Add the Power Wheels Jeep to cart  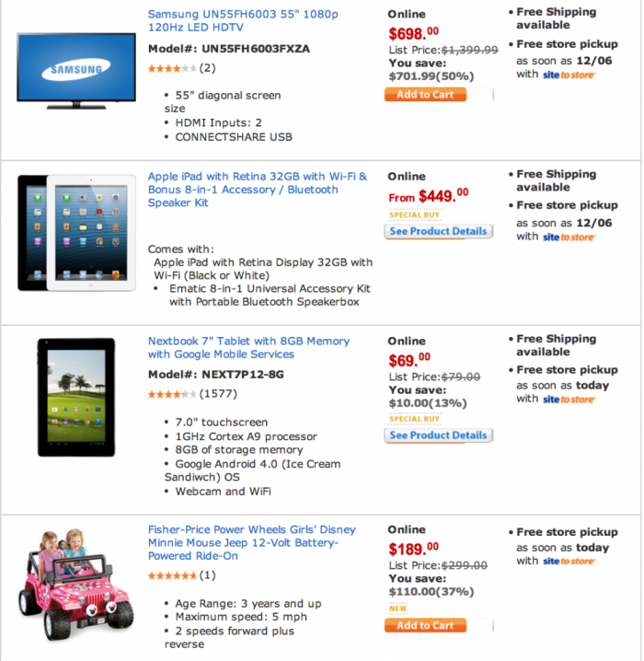tap(425, 626)
